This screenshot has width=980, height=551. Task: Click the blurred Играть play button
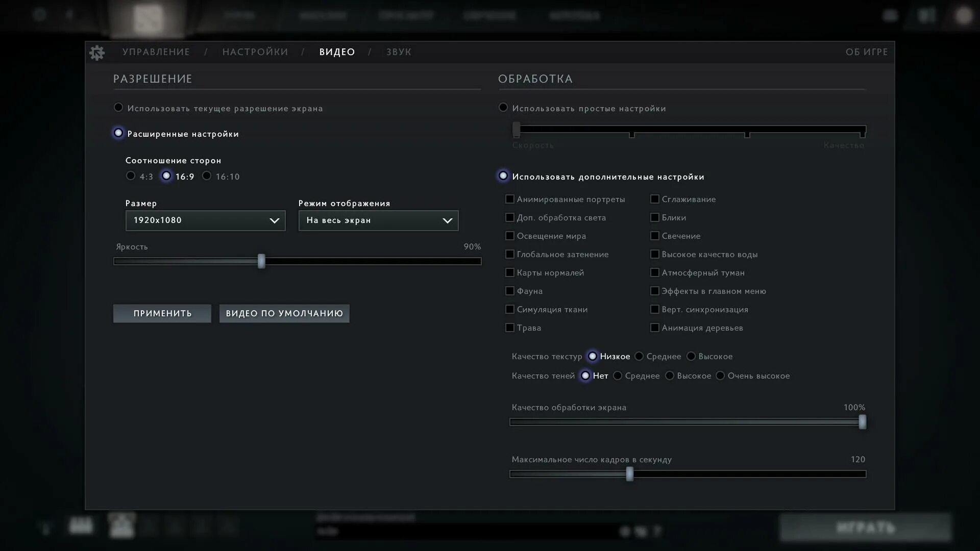pyautogui.click(x=865, y=528)
